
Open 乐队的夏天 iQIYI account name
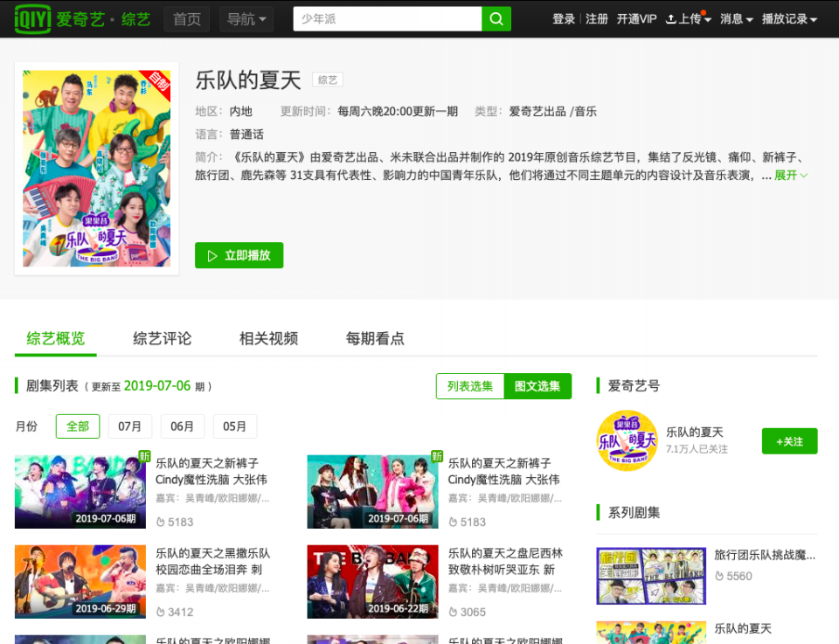click(695, 433)
